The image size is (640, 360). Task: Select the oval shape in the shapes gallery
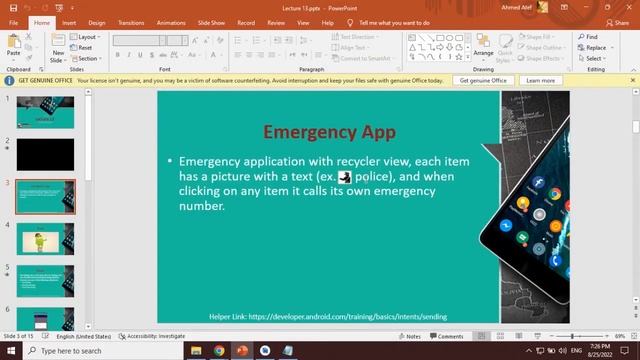click(x=449, y=38)
